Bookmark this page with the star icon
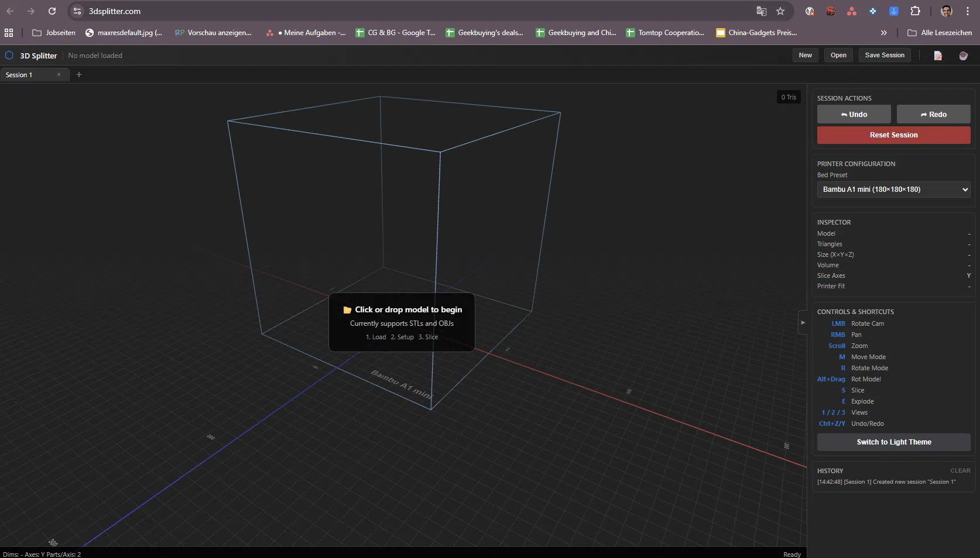 [x=780, y=11]
